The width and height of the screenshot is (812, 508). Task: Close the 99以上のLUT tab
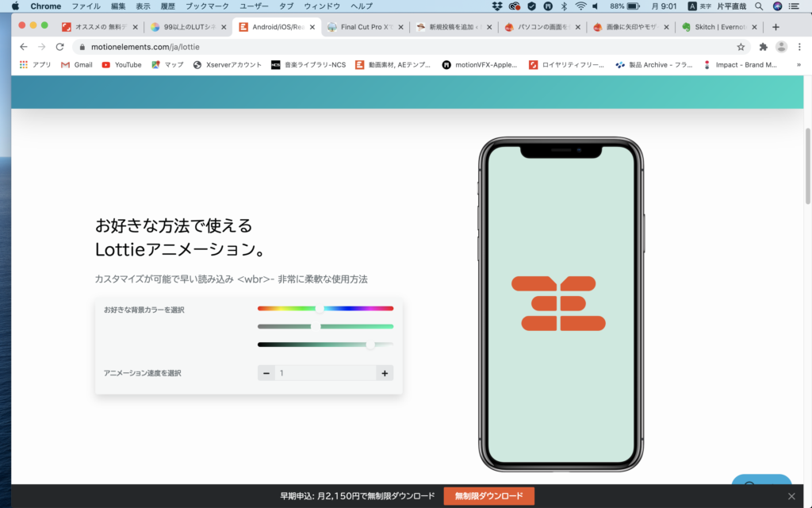click(224, 27)
